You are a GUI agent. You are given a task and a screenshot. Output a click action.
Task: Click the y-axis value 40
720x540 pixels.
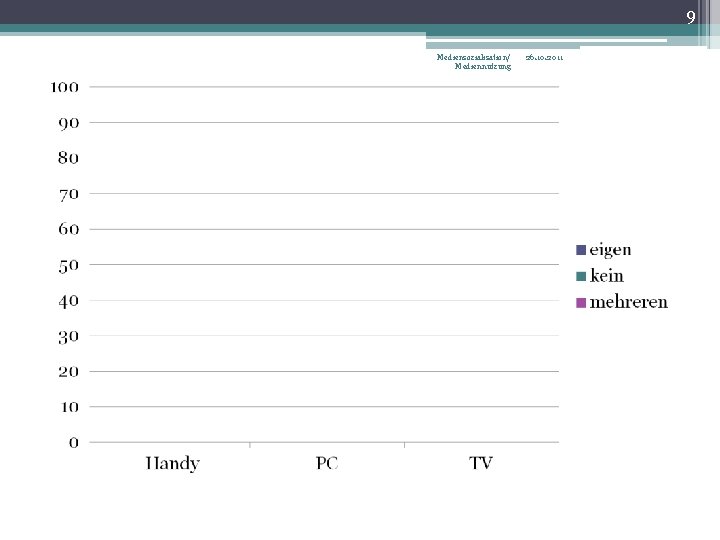click(x=68, y=301)
